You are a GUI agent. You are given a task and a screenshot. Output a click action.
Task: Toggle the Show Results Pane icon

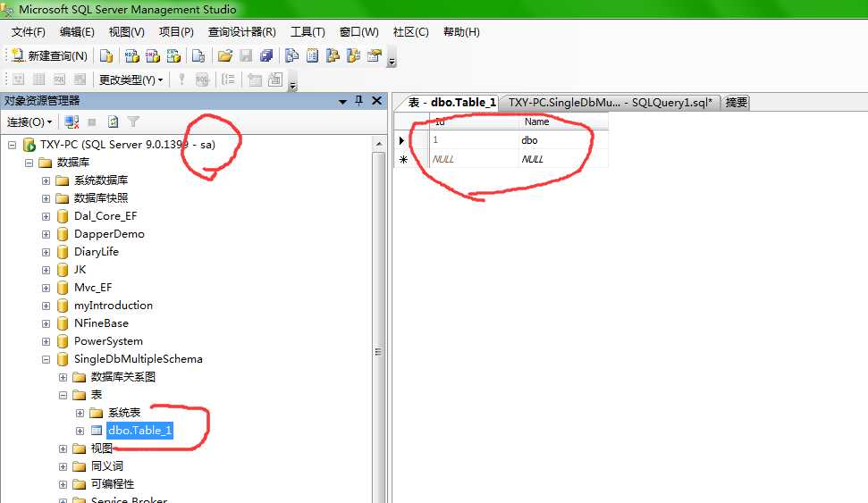[x=80, y=80]
